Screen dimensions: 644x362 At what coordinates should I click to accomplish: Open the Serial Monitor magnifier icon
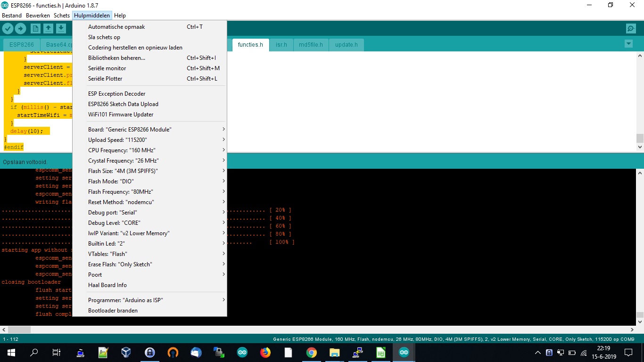[x=631, y=29]
